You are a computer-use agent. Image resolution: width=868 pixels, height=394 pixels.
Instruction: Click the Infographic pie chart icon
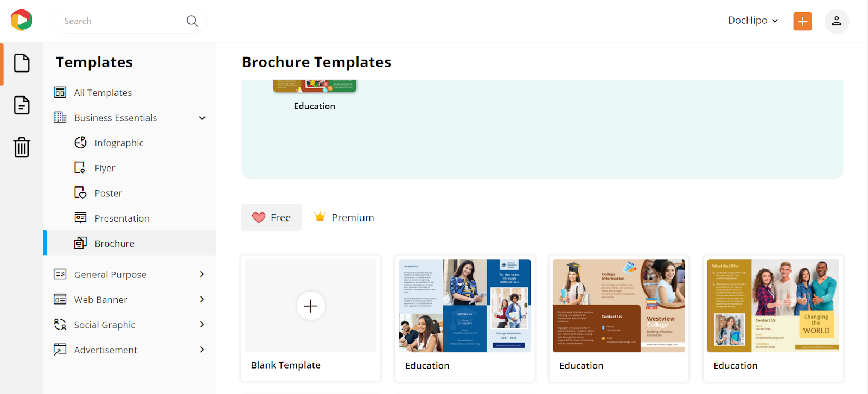click(80, 143)
